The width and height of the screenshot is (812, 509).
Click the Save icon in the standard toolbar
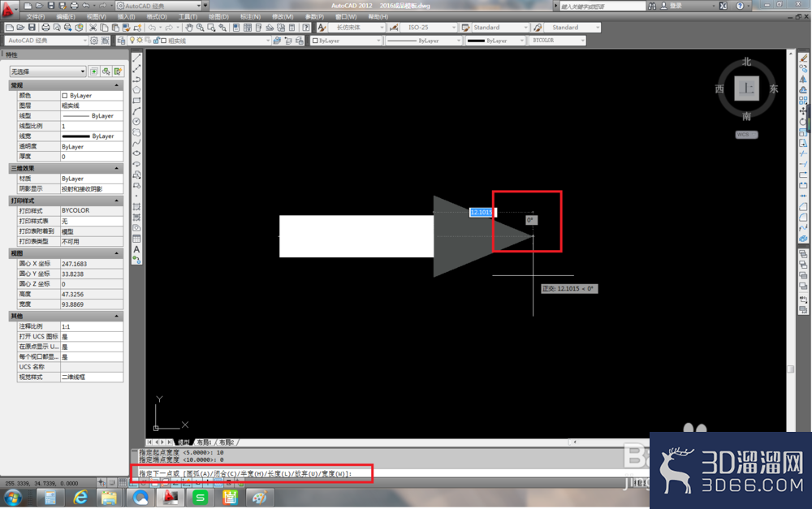click(x=32, y=28)
